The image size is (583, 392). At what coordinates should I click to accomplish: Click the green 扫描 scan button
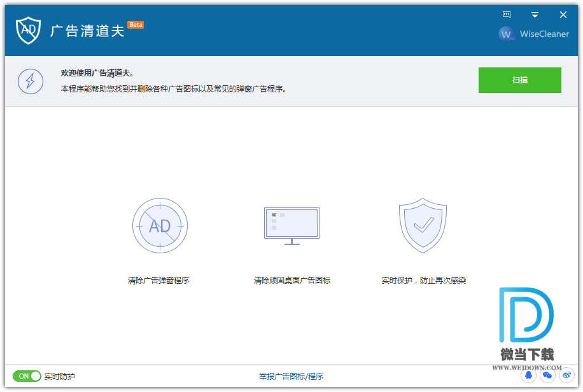pos(519,80)
